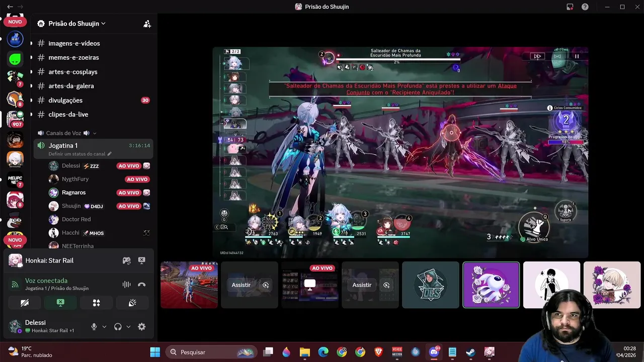This screenshot has height=362, width=644.
Task: Pop out the second Assistir stream preview
Action: [x=386, y=285]
